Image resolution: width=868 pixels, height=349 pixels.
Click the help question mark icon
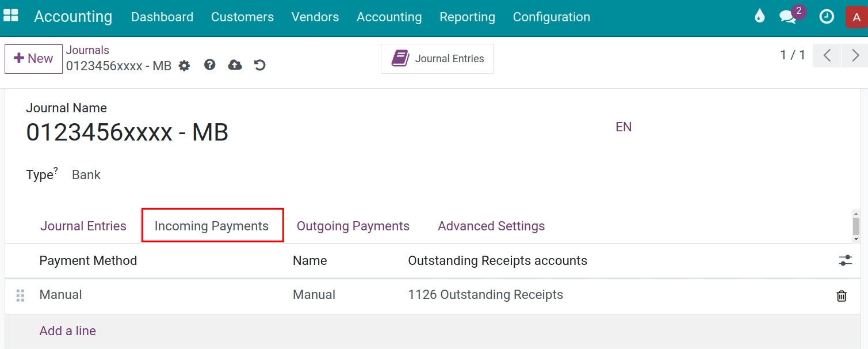pyautogui.click(x=209, y=65)
